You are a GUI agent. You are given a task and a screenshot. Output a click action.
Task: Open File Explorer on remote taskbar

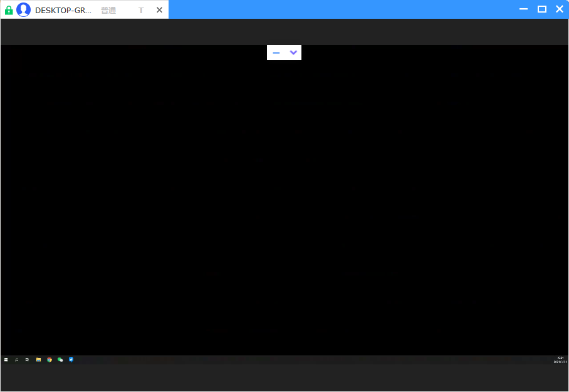coord(38,360)
